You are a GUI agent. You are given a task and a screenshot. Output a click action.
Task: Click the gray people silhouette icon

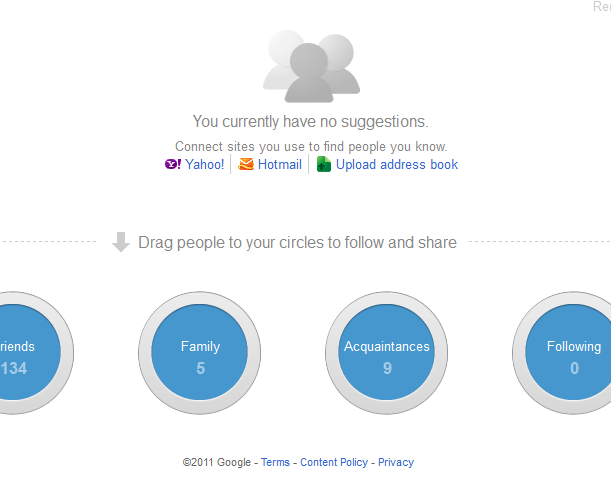pyautogui.click(x=311, y=66)
